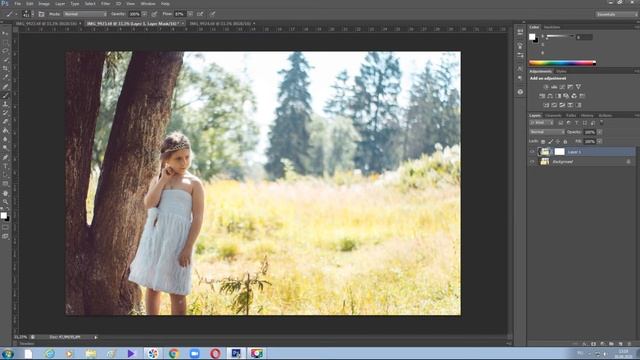Select the Move tool

pyautogui.click(x=5, y=33)
